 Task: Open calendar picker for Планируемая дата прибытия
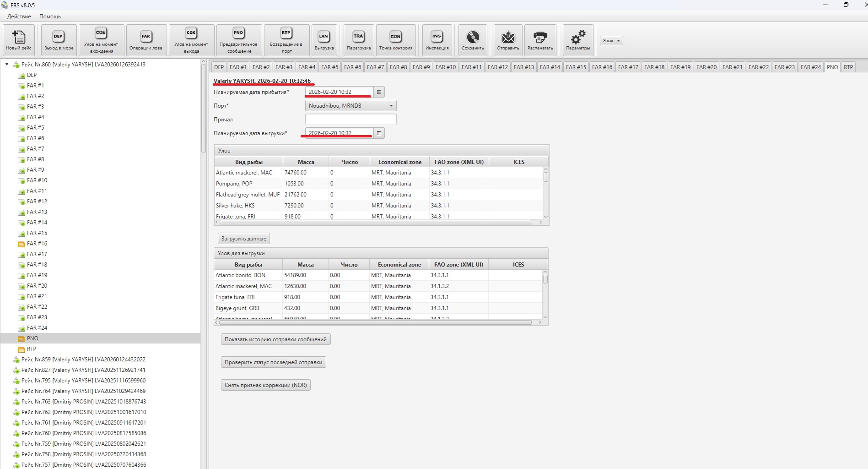[379, 92]
